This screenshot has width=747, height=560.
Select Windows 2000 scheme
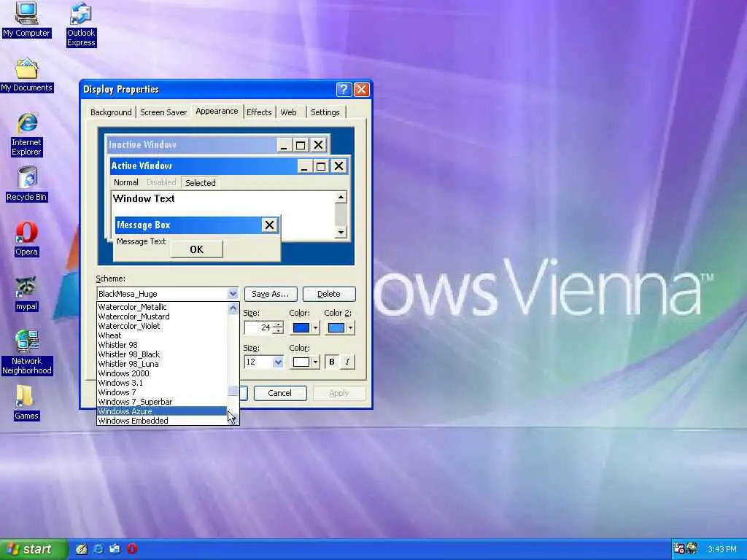click(162, 374)
